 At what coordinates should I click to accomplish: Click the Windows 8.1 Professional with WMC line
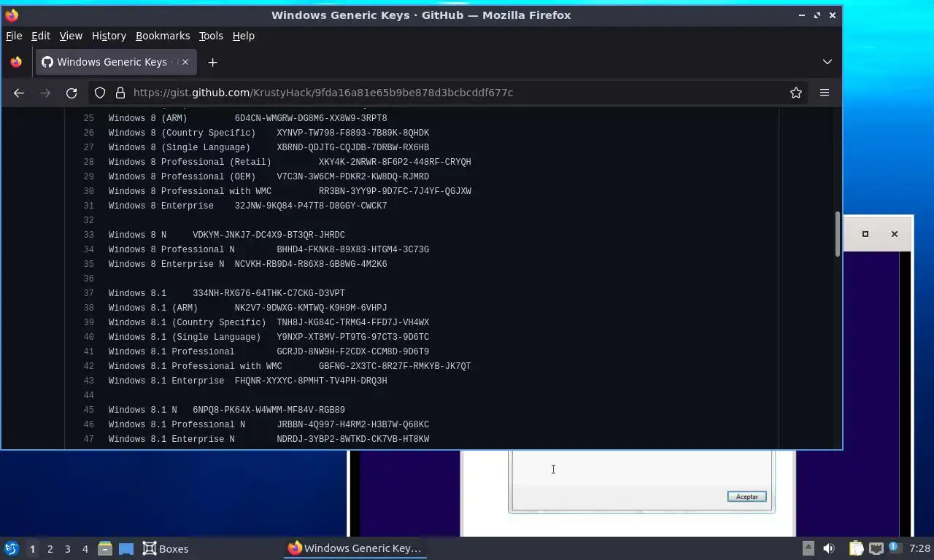pos(290,366)
